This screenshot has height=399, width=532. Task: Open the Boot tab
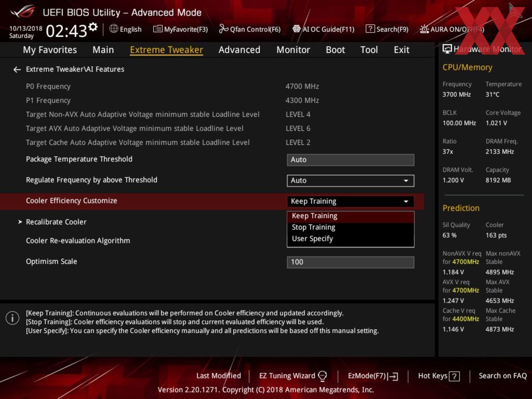coord(335,50)
